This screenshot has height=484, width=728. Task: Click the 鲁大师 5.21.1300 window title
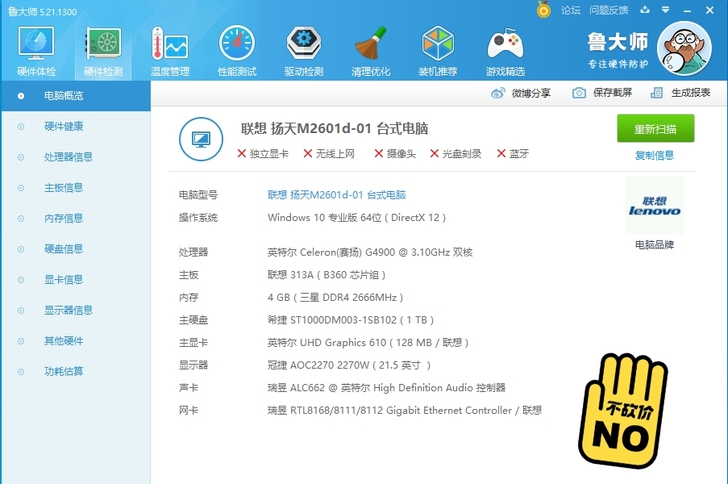(x=42, y=12)
